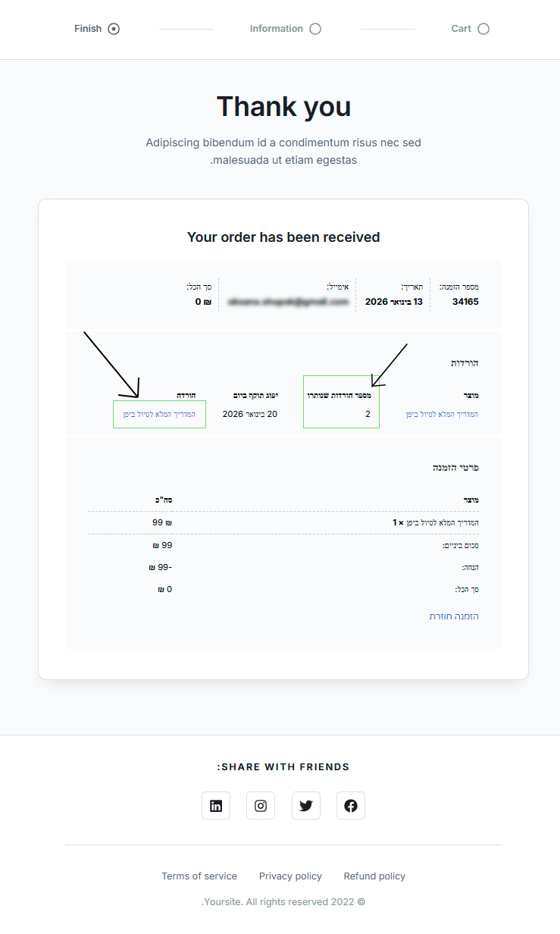The width and height of the screenshot is (560, 934).
Task: Click the order number 34165
Action: pyautogui.click(x=465, y=302)
